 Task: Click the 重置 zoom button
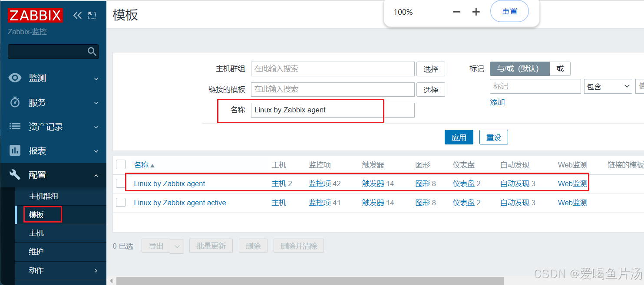point(509,11)
